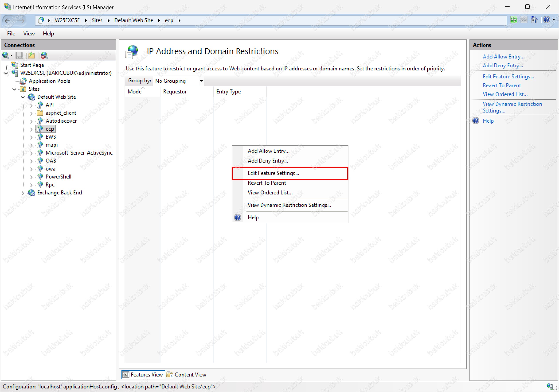
Task: Click the green Refresh Page icon
Action: pos(514,20)
